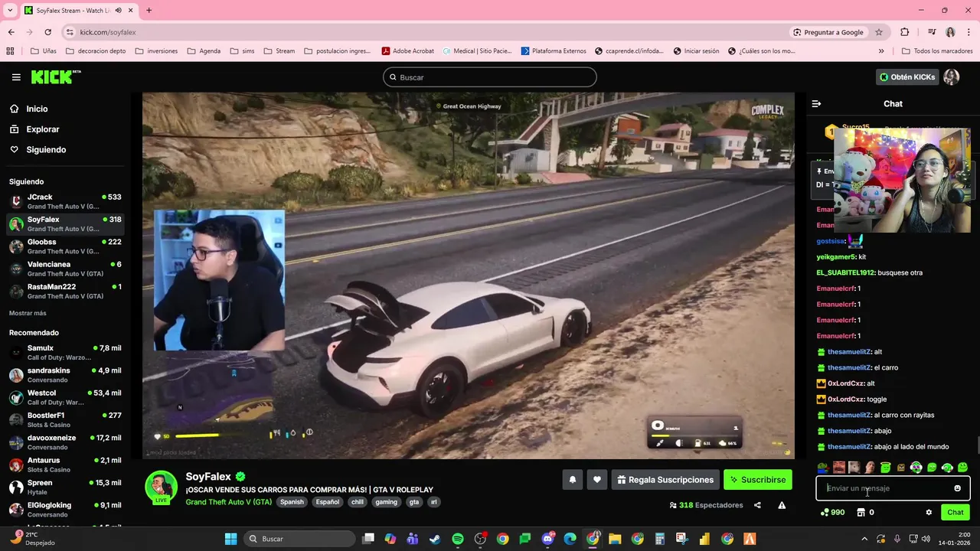Open the Kick hamburger sidebar menu
This screenshot has height=551, width=980.
click(16, 77)
